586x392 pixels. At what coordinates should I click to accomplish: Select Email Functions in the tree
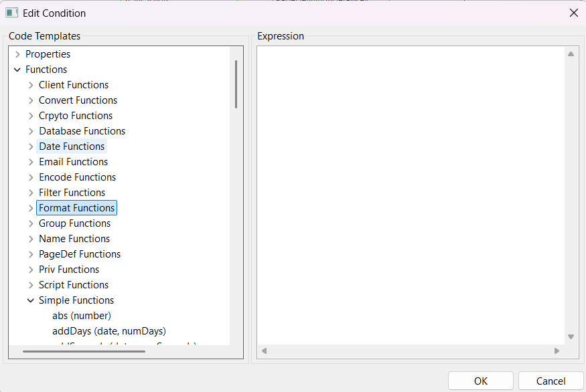click(73, 162)
